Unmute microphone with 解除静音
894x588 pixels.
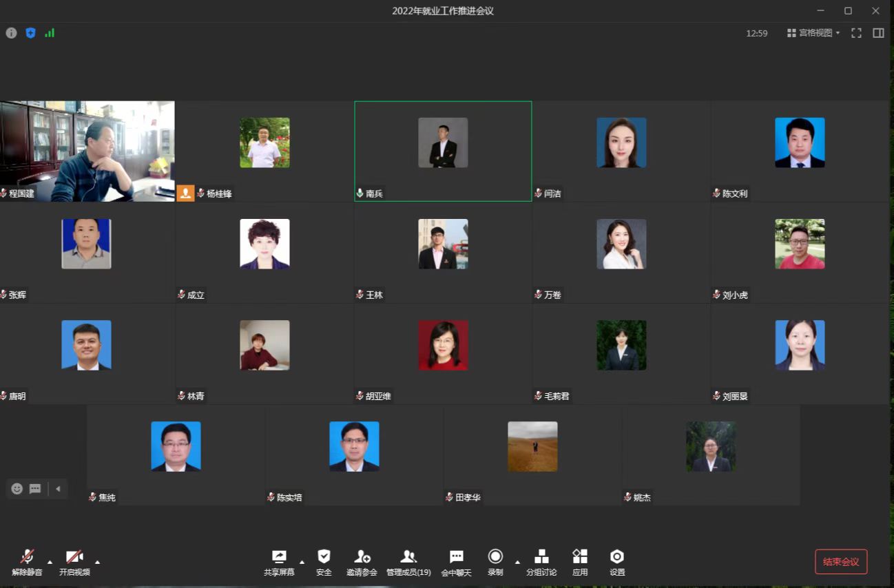coord(27,557)
